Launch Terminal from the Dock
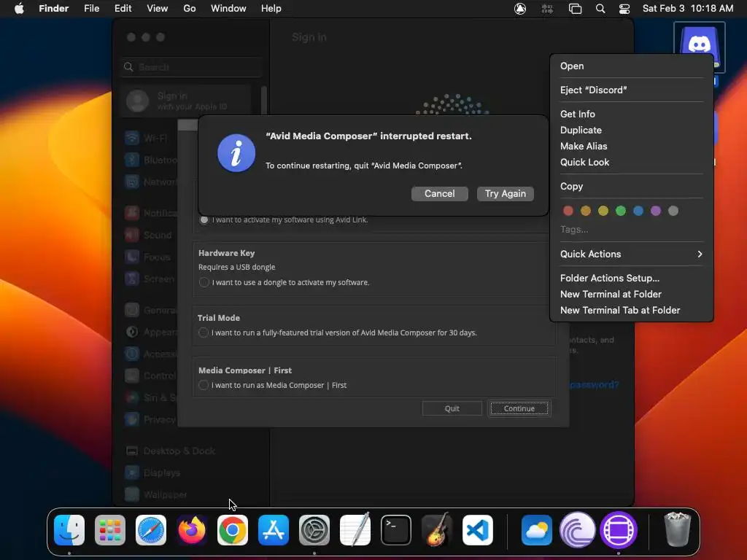 [396, 530]
